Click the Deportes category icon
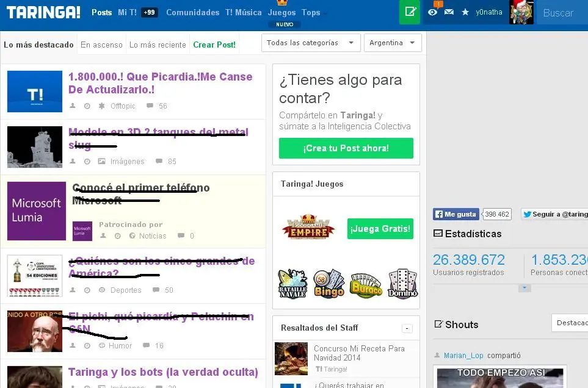 [x=101, y=290]
